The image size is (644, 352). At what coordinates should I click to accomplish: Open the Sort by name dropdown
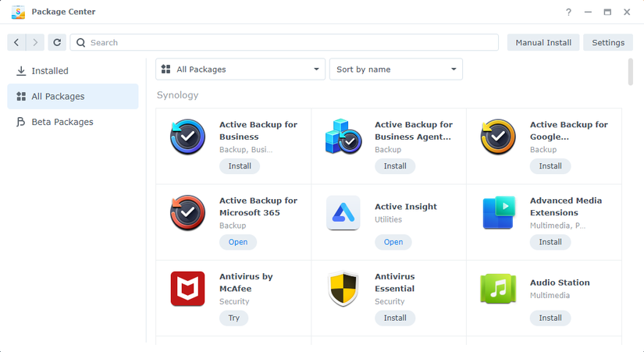point(396,69)
